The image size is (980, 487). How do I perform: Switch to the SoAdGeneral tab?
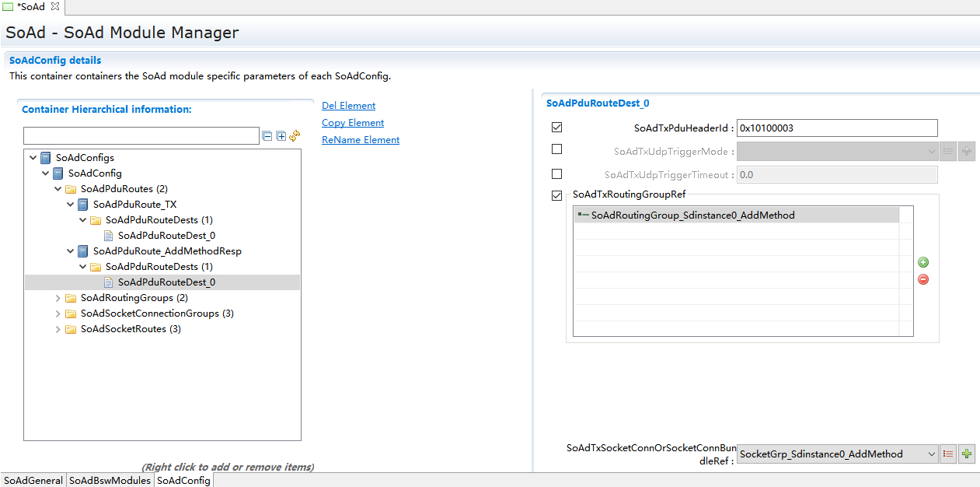point(33,481)
